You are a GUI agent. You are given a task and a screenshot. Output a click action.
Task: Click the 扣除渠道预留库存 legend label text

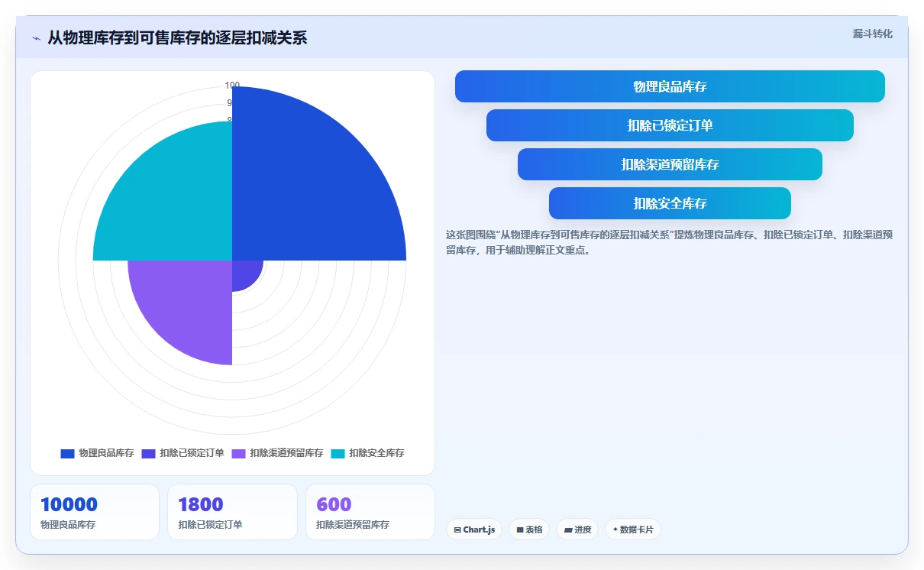click(286, 453)
